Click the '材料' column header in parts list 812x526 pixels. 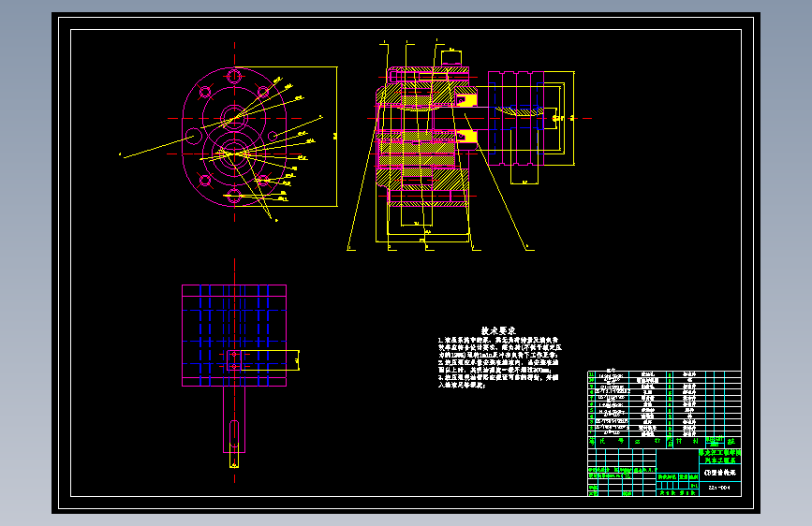[x=687, y=441]
